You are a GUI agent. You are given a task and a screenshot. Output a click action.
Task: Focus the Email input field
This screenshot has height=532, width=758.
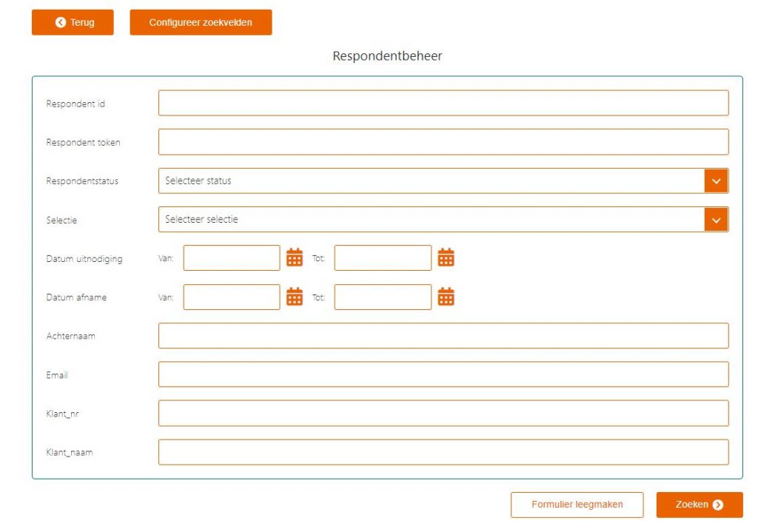click(443, 374)
